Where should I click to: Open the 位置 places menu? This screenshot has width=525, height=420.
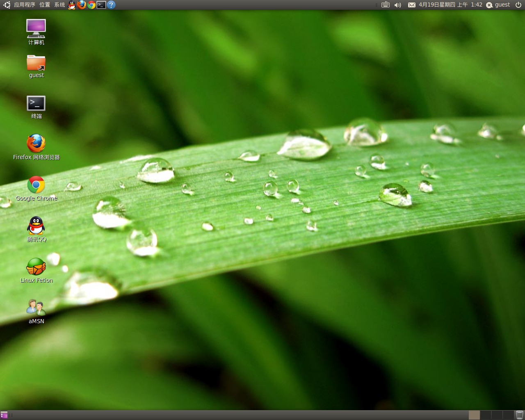45,5
